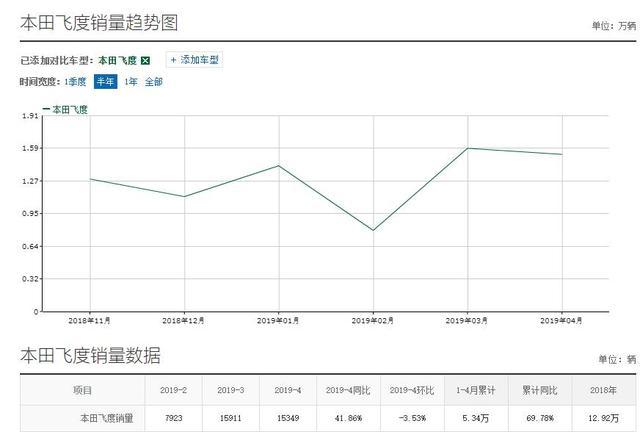Click the 12.92万 2018 total cell

tap(603, 418)
